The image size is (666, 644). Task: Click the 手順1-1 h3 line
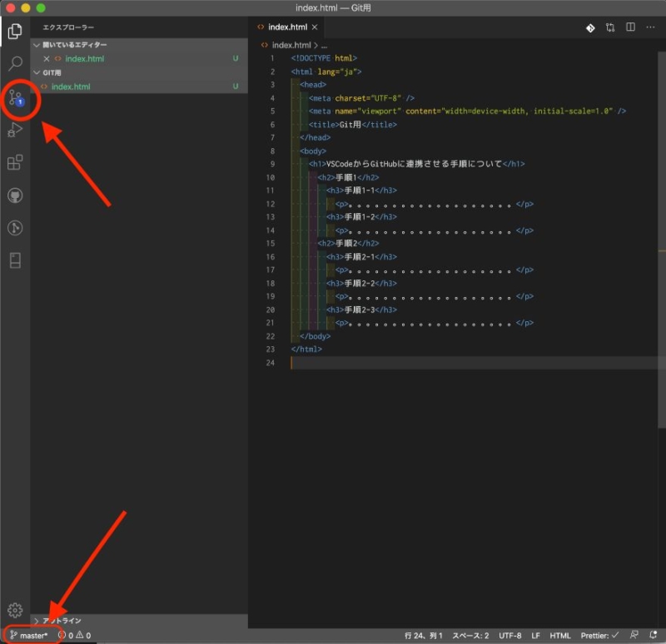[361, 191]
